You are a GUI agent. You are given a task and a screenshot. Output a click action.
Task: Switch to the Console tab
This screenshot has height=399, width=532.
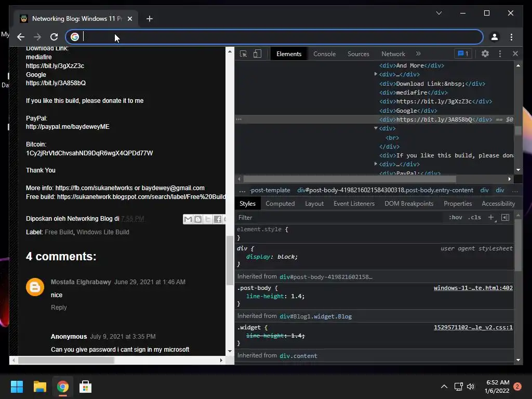pyautogui.click(x=324, y=54)
